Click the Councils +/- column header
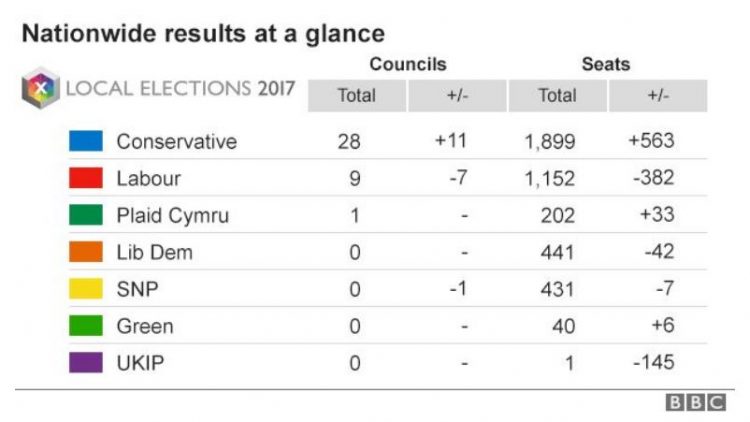This screenshot has width=750, height=422. pos(457,96)
